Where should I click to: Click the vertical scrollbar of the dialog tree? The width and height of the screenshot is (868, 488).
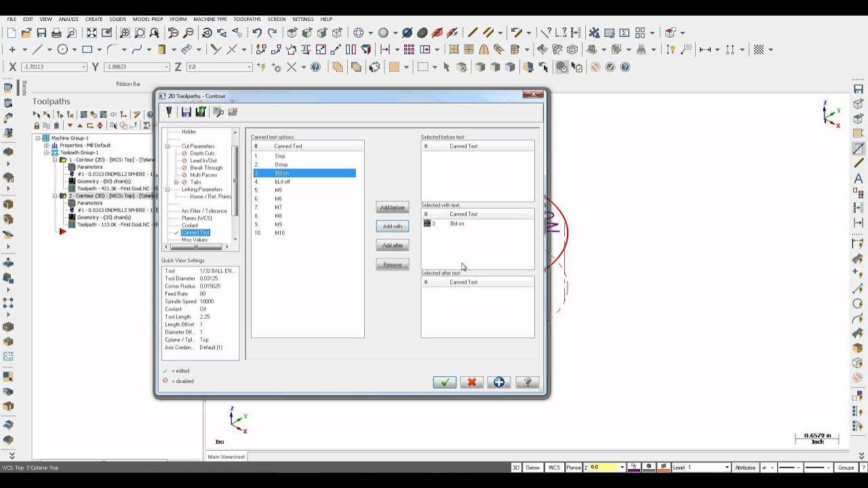coord(236,184)
